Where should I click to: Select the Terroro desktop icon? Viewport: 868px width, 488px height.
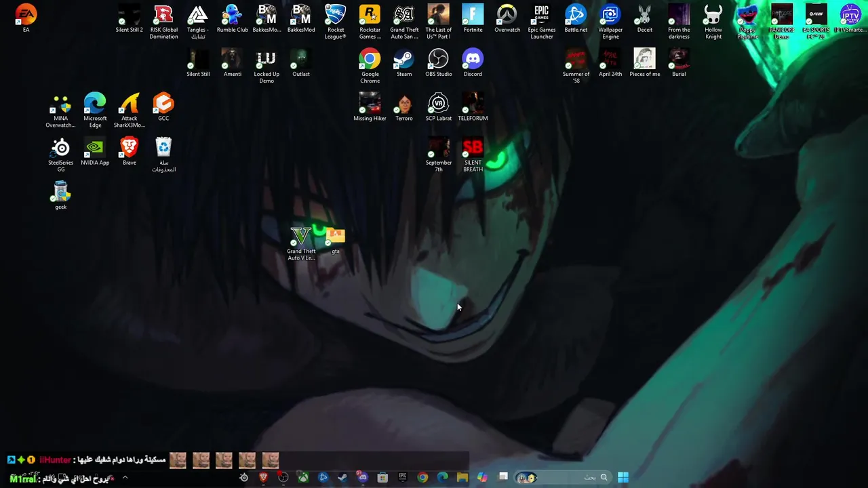pyautogui.click(x=404, y=106)
